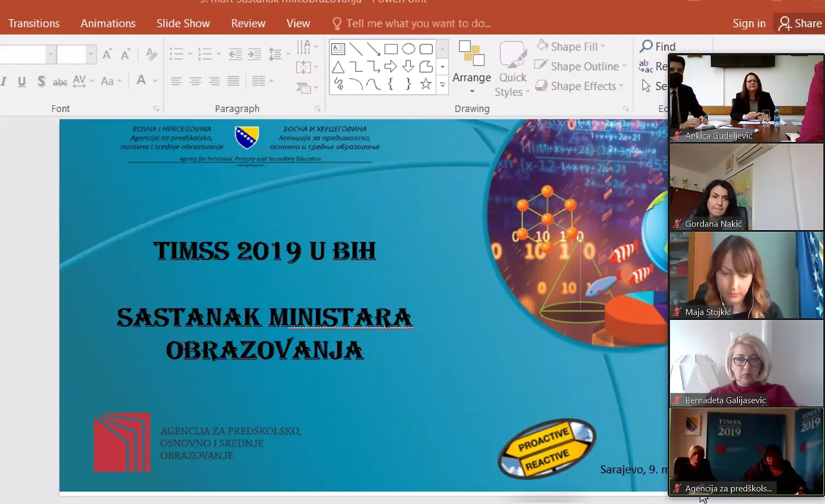This screenshot has height=504, width=825.
Task: Switch to the Animations tab
Action: [108, 24]
